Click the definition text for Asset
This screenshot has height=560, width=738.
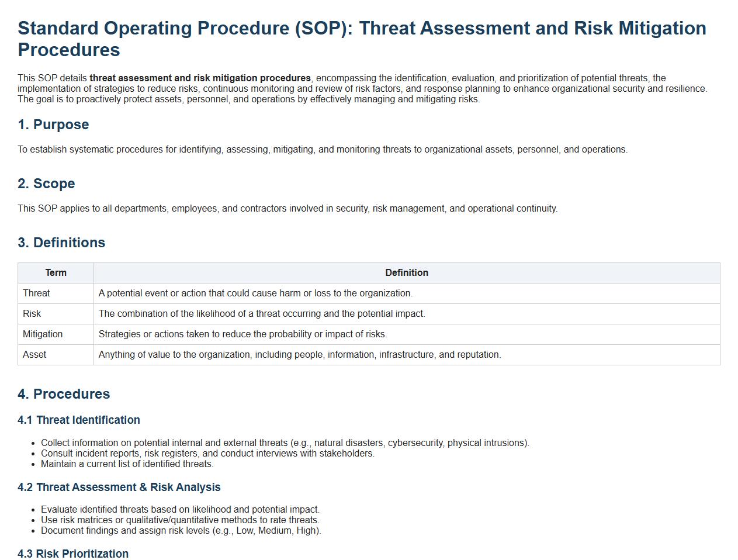click(300, 355)
